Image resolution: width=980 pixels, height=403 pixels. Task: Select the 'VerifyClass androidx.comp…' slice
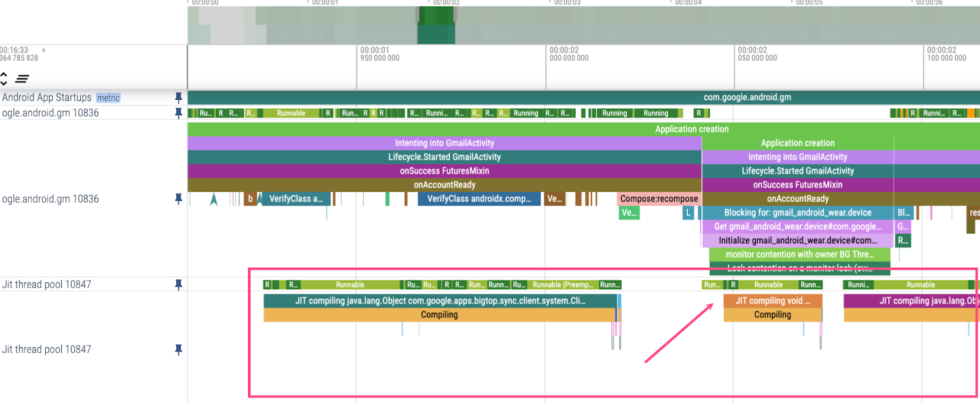coord(479,198)
